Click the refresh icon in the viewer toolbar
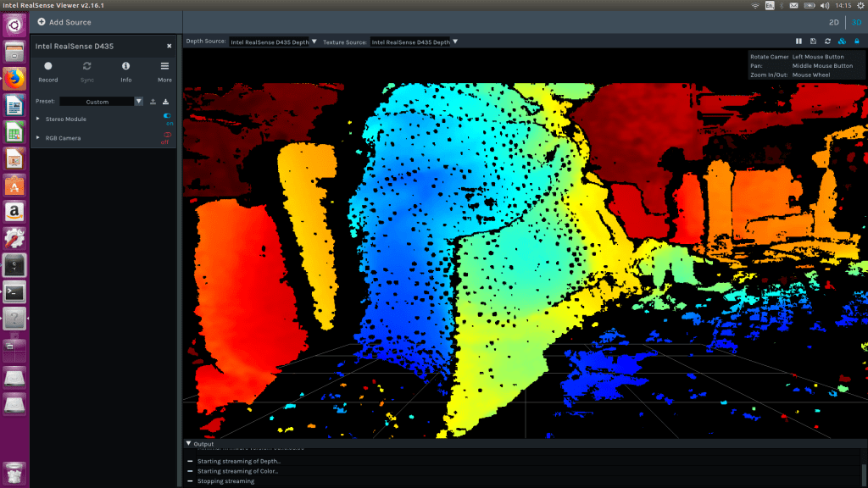 828,41
